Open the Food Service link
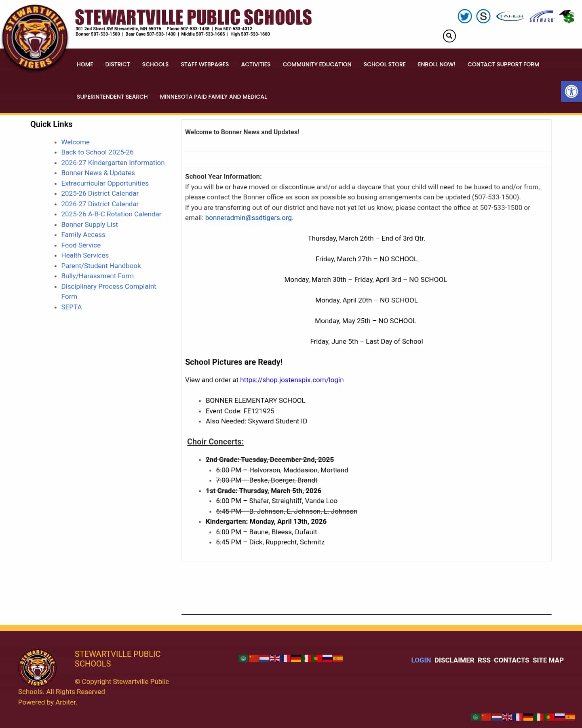 coord(81,245)
